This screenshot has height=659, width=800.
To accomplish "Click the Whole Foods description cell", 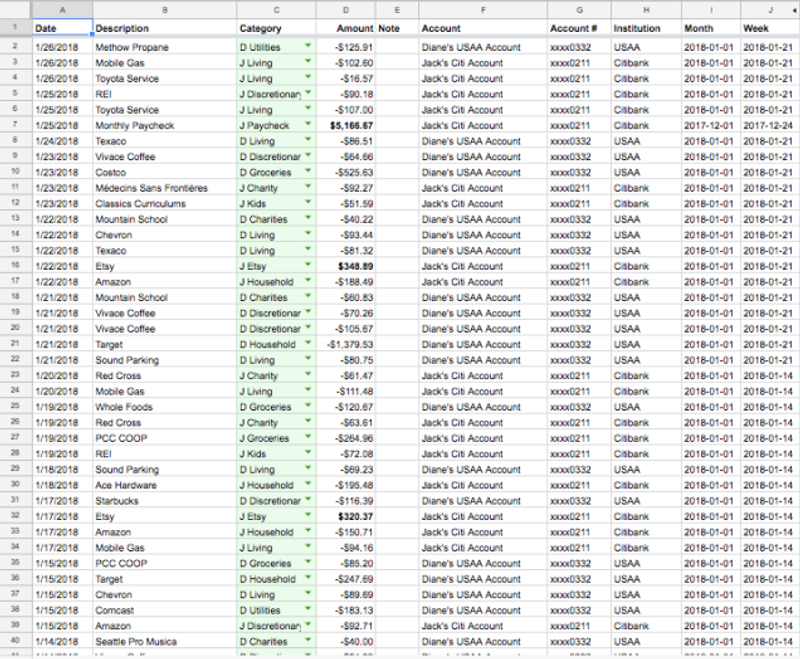I will pyautogui.click(x=164, y=408).
